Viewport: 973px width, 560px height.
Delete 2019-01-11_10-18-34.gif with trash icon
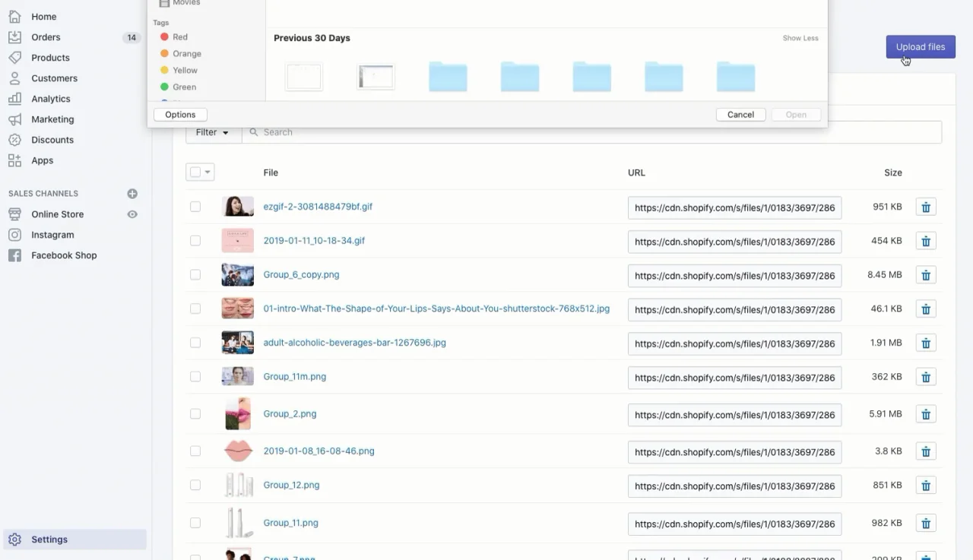926,242
